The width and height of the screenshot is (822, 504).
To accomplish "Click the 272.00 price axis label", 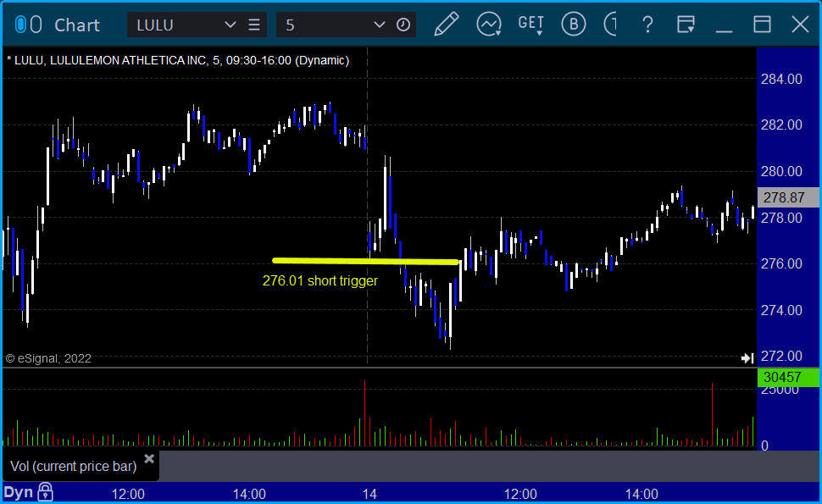I will [781, 357].
